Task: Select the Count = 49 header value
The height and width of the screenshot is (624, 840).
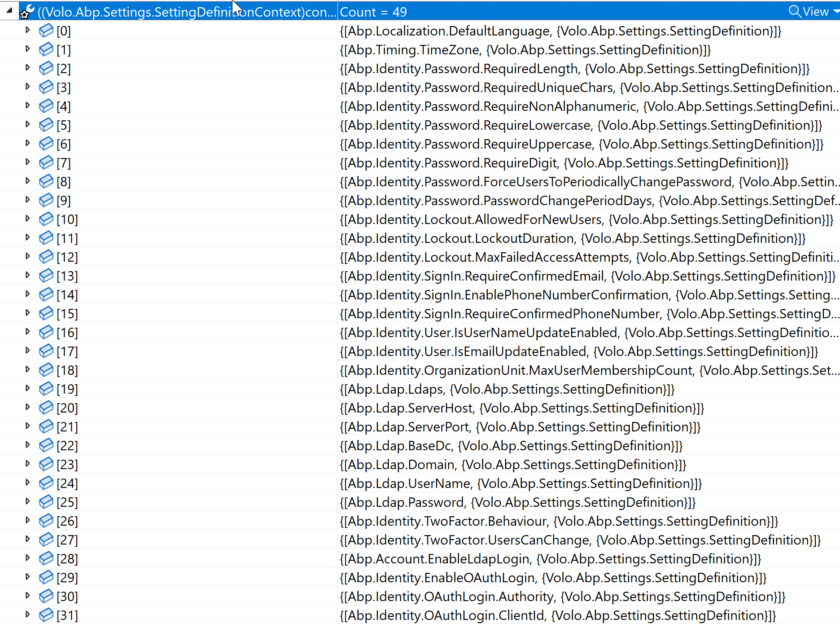Action: [373, 12]
